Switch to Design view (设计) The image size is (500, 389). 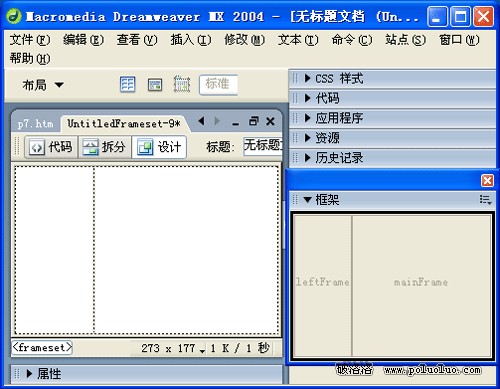[159, 147]
